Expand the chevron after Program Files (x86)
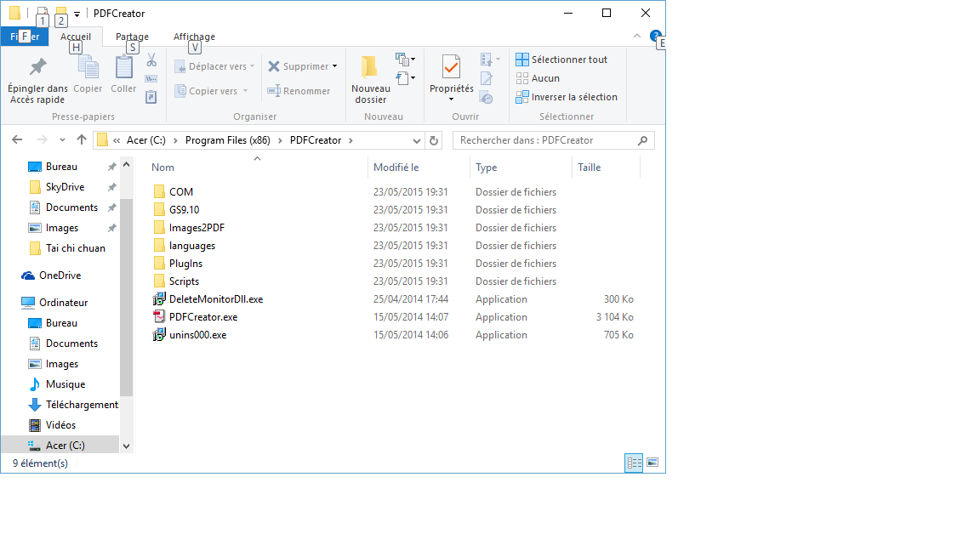Viewport: 980px width, 551px height. click(x=279, y=140)
